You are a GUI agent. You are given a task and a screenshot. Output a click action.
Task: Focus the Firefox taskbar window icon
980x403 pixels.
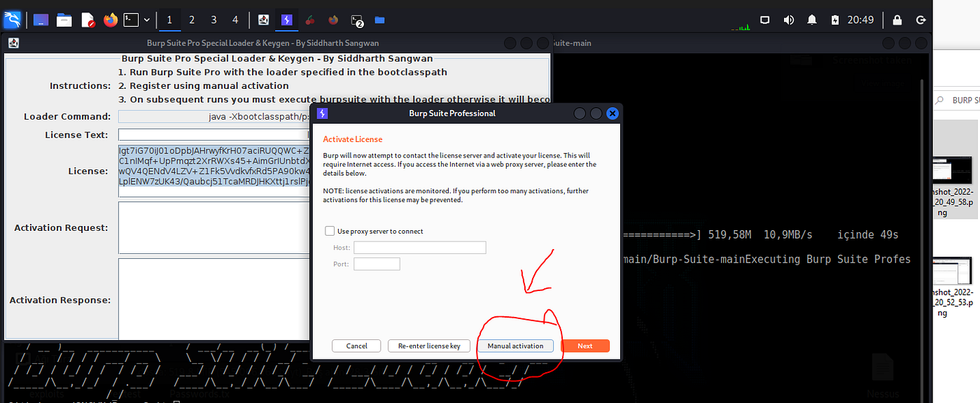[333, 20]
